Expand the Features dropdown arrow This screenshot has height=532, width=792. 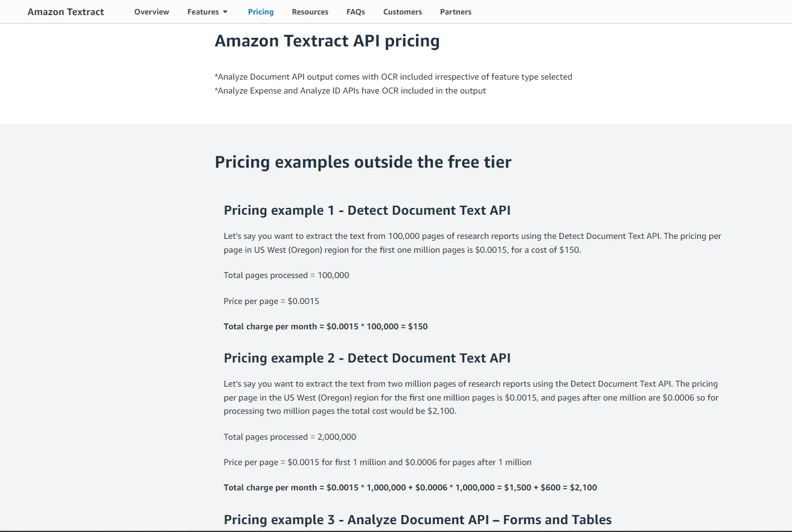pos(225,12)
